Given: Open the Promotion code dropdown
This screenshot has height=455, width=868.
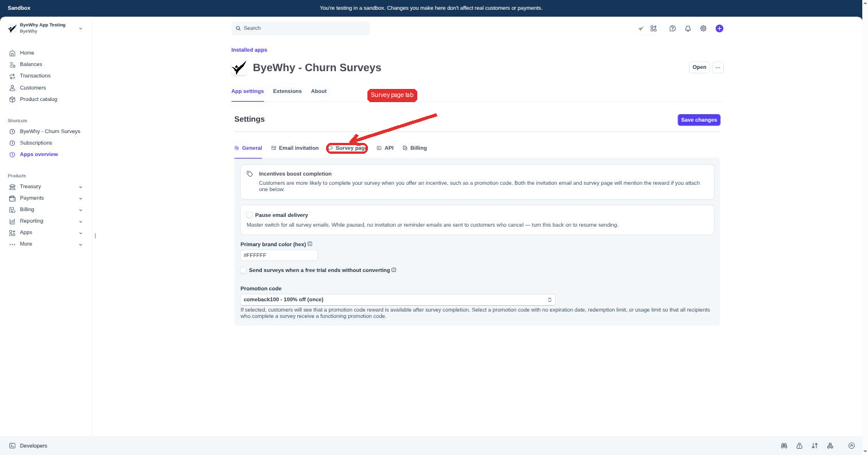Looking at the screenshot, I should point(398,300).
